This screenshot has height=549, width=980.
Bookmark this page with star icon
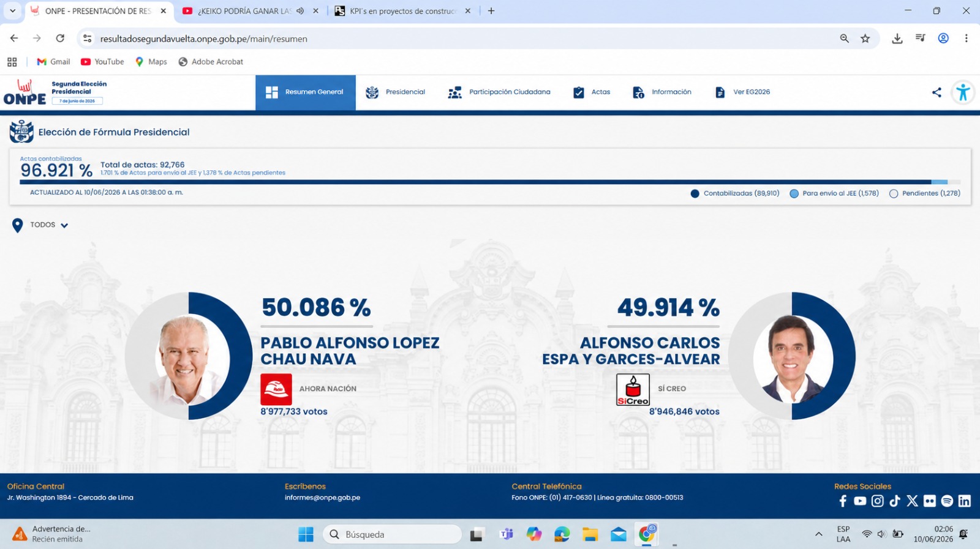click(865, 39)
